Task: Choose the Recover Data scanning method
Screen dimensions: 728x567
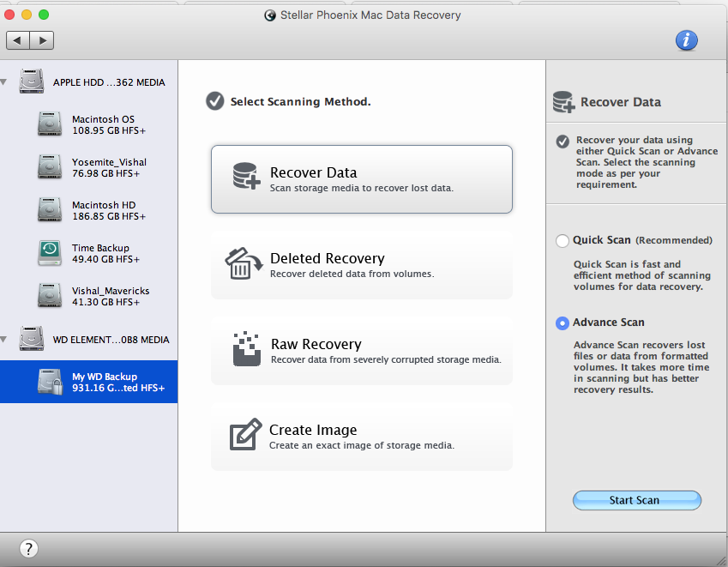Action: click(362, 179)
